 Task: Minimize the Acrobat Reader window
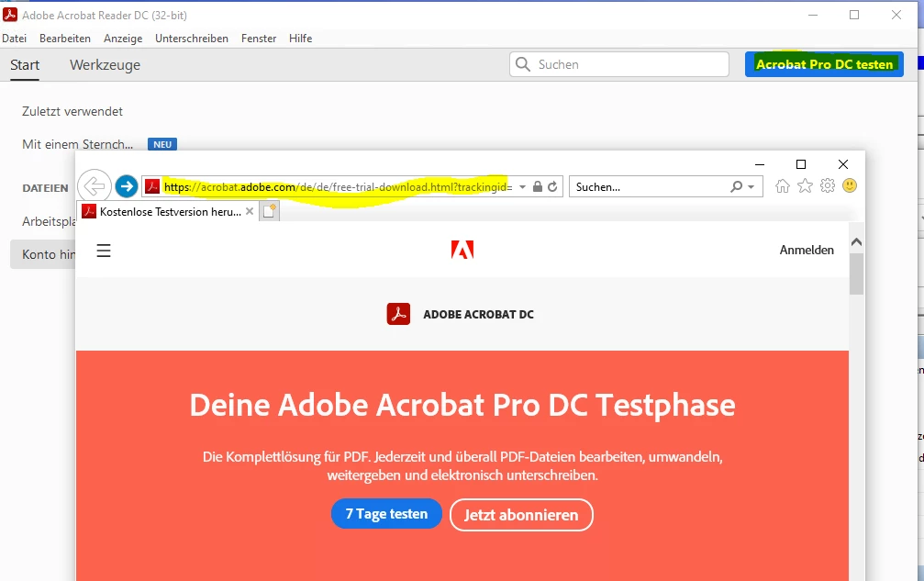[x=813, y=15]
